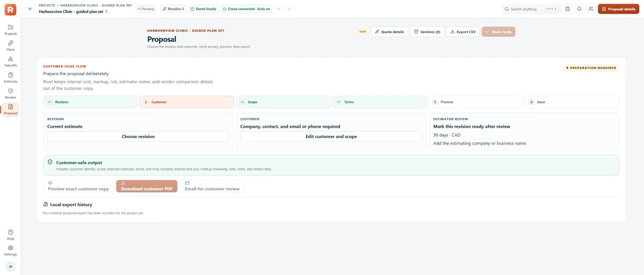Screen dimensions: 644x275
Task: Click the redo arrow icon
Action: coord(289,9)
